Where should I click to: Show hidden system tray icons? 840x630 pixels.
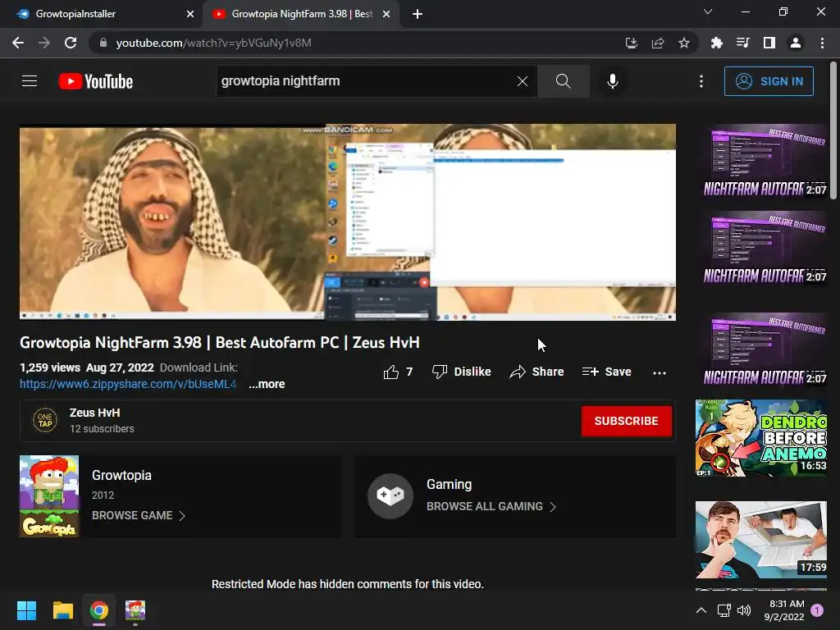pos(701,610)
